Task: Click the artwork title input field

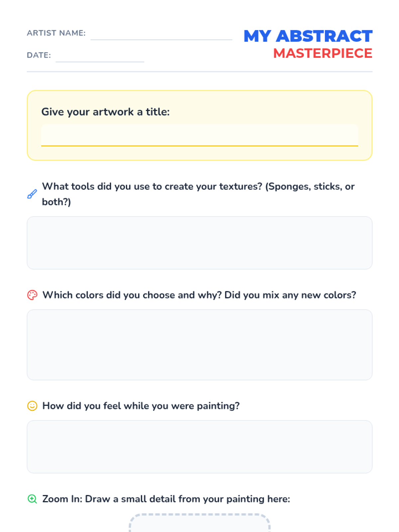Action: [199, 136]
